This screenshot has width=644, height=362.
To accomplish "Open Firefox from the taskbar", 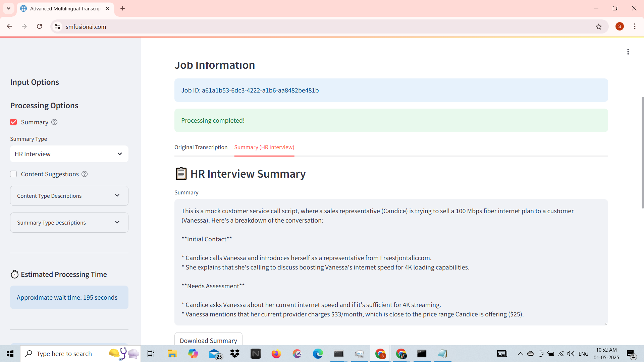I will click(276, 354).
